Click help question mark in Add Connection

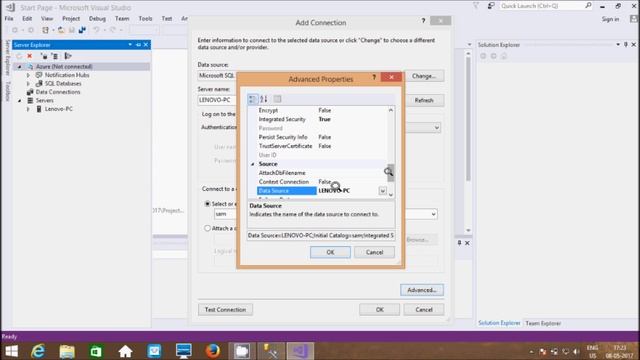pos(423,20)
